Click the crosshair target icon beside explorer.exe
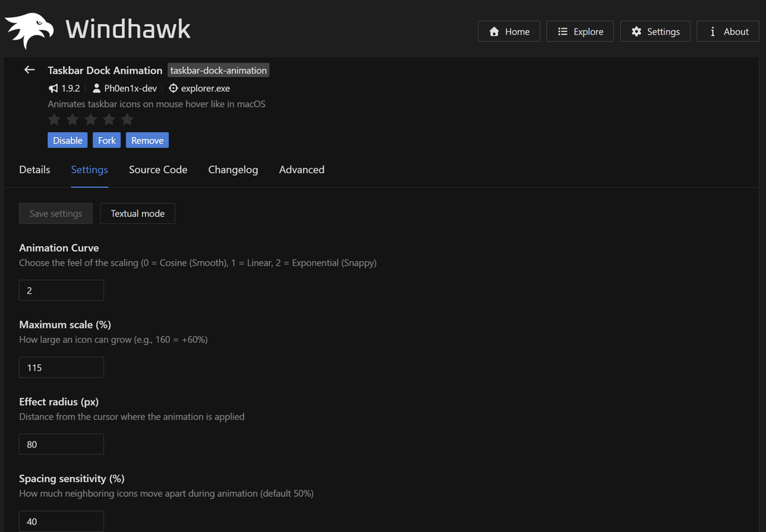The width and height of the screenshot is (766, 532). point(173,88)
